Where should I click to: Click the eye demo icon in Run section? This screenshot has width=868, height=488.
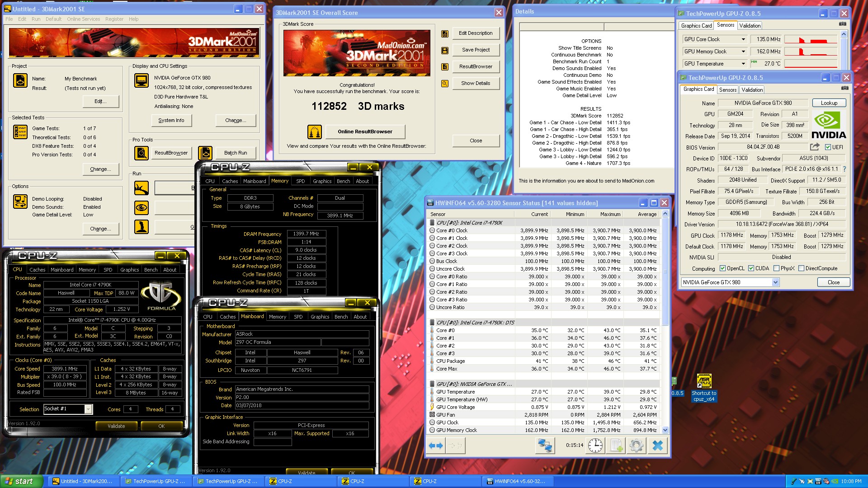pos(142,207)
